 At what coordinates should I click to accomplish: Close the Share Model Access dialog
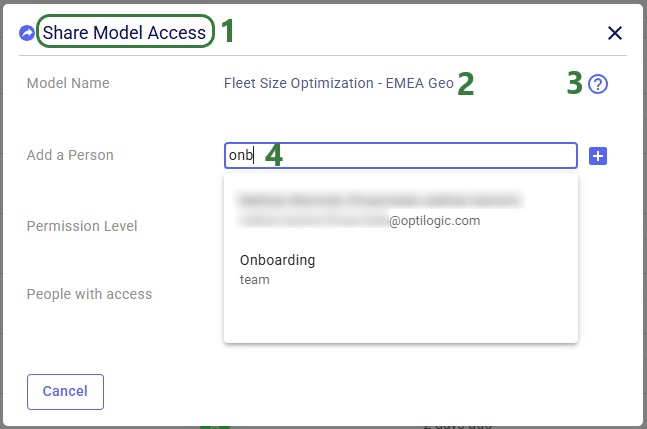(x=615, y=33)
